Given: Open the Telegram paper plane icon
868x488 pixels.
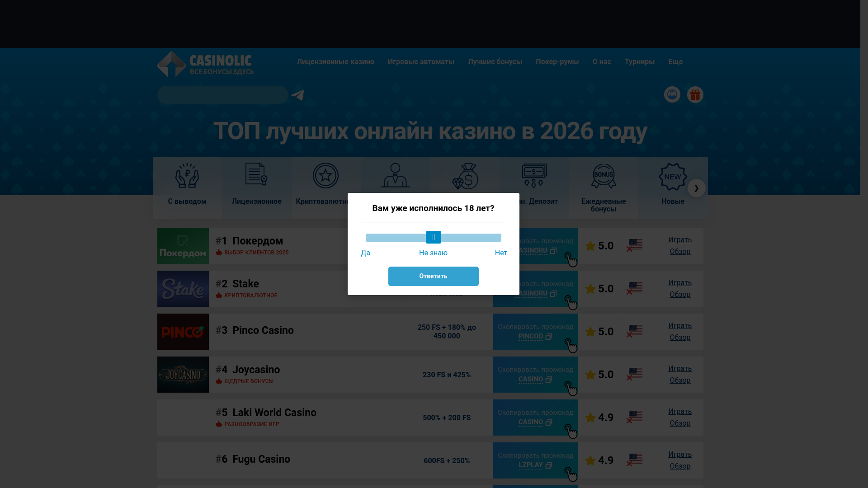Looking at the screenshot, I should [297, 95].
